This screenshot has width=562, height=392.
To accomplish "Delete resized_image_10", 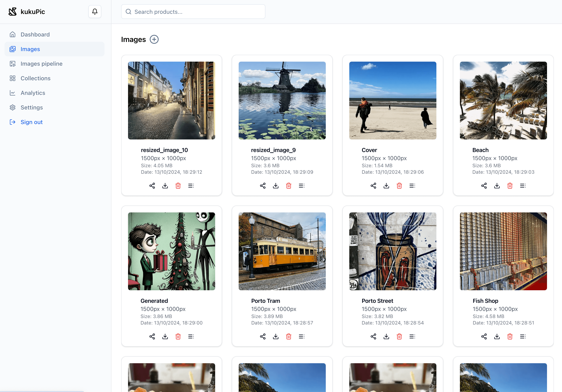I will coord(178,186).
